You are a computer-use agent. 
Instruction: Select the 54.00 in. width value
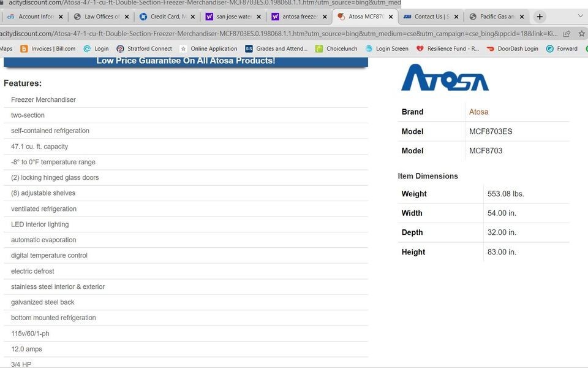click(502, 213)
